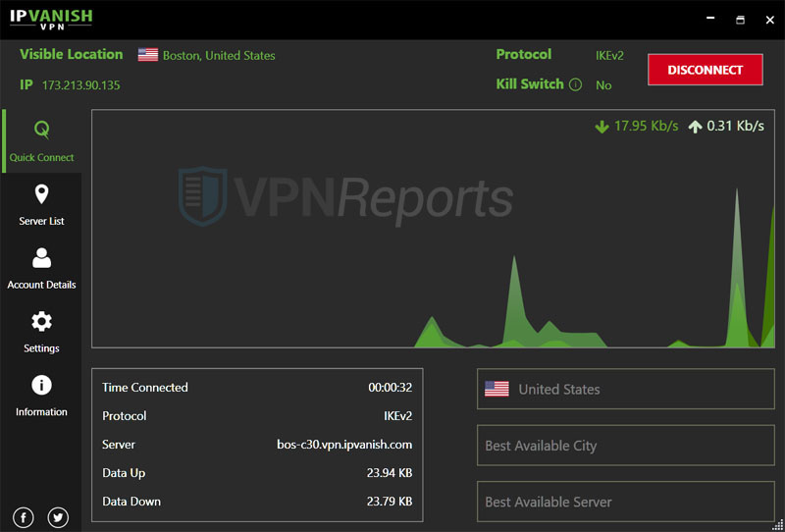Open the IPVanish Twitter page icon
This screenshot has width=785, height=532.
point(58,517)
